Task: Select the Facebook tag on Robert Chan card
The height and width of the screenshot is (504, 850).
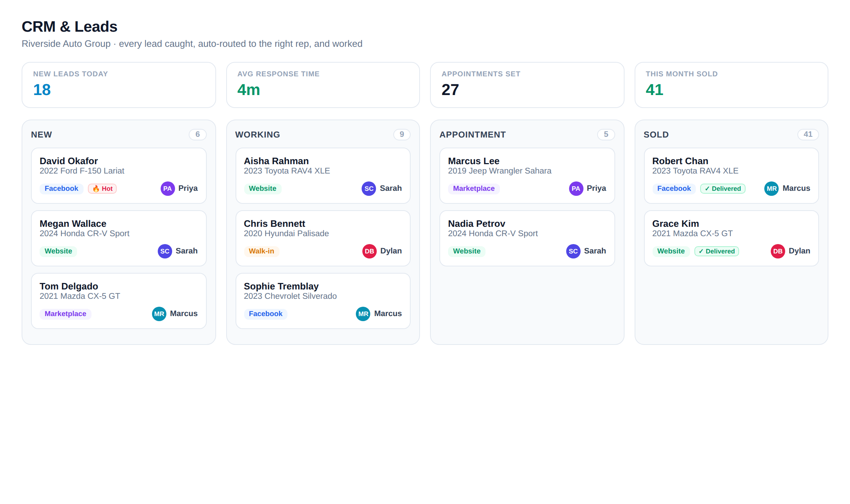Action: 674,189
